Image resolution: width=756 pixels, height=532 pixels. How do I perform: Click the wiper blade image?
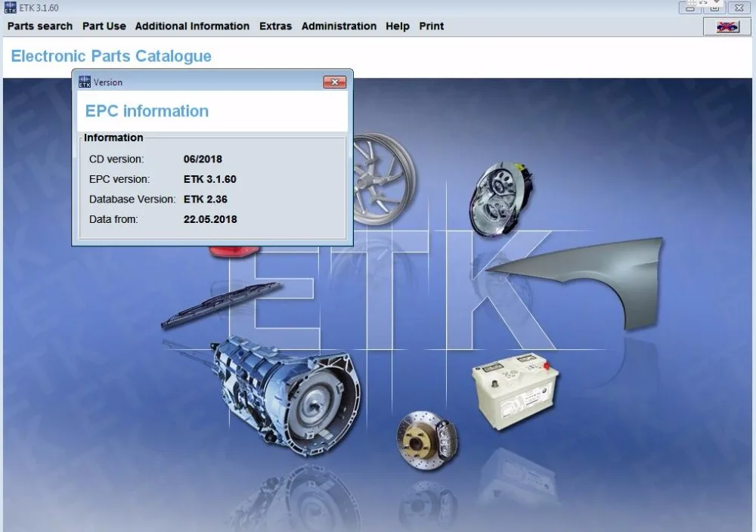(221, 305)
